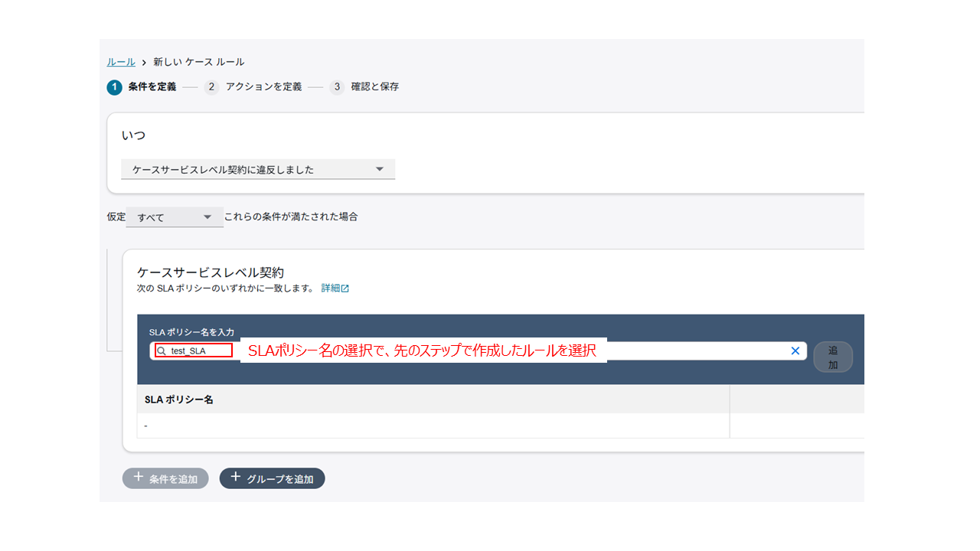Click the external link icon beside 詳細
The height and width of the screenshot is (551, 980).
point(345,289)
